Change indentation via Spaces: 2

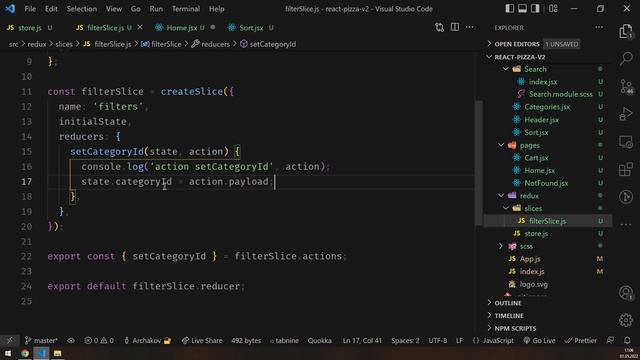point(405,340)
